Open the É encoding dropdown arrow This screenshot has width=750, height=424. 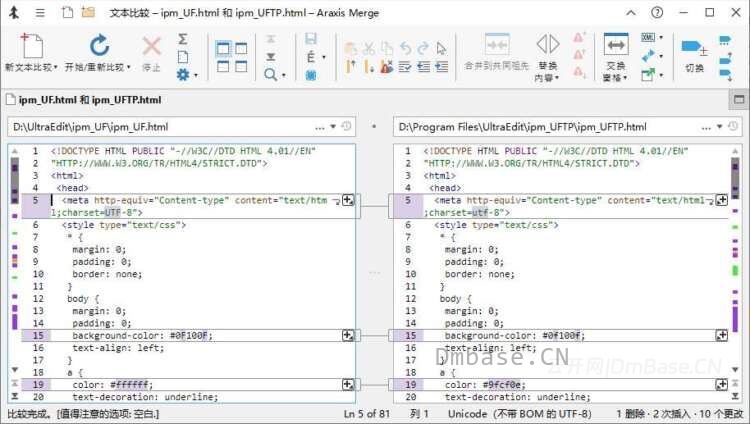click(x=324, y=57)
